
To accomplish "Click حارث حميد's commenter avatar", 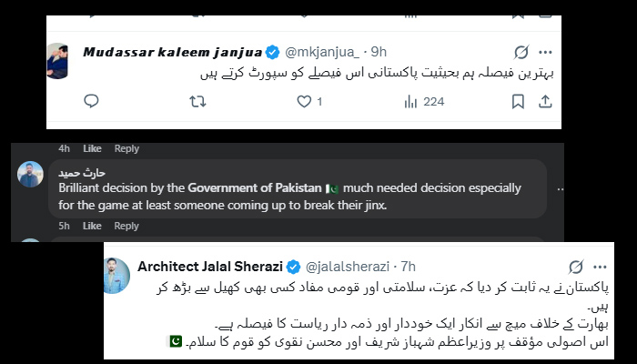I will (30, 175).
